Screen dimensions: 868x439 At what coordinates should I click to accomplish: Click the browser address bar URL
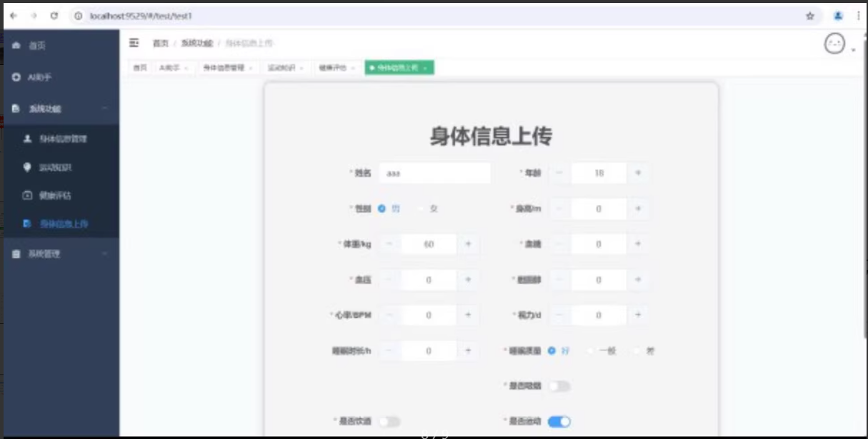[141, 16]
